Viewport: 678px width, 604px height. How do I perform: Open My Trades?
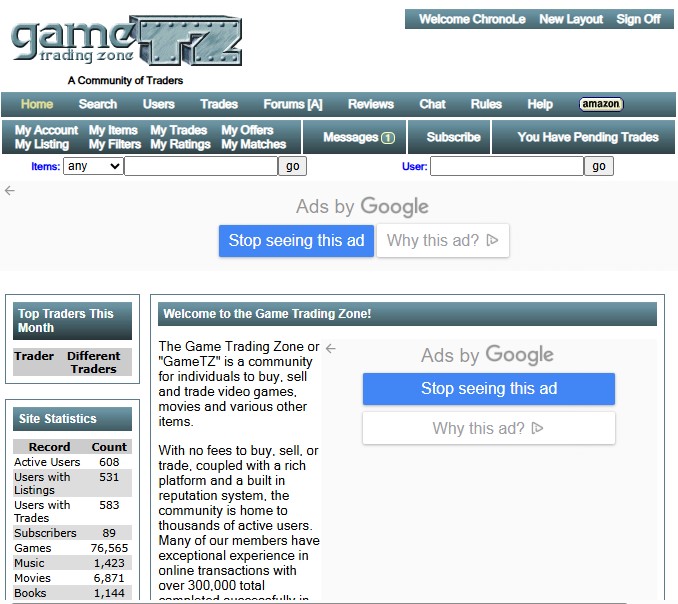[x=179, y=130]
